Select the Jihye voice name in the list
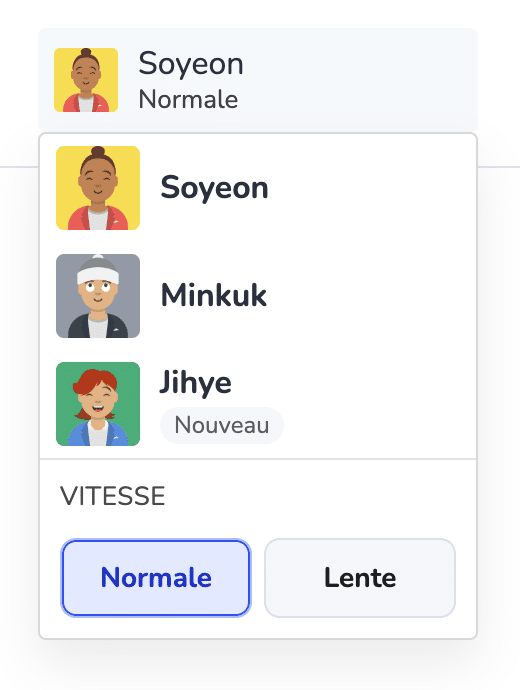This screenshot has width=520, height=690. click(195, 383)
